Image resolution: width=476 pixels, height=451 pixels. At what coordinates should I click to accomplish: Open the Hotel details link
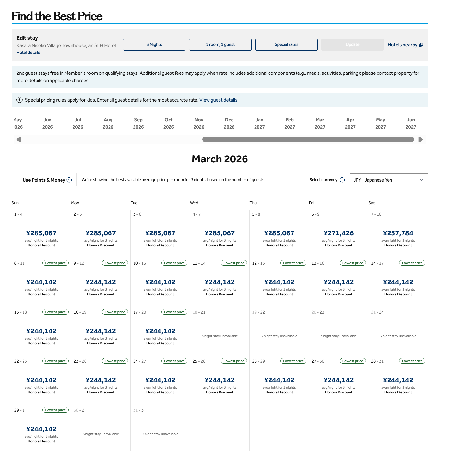[x=28, y=52]
